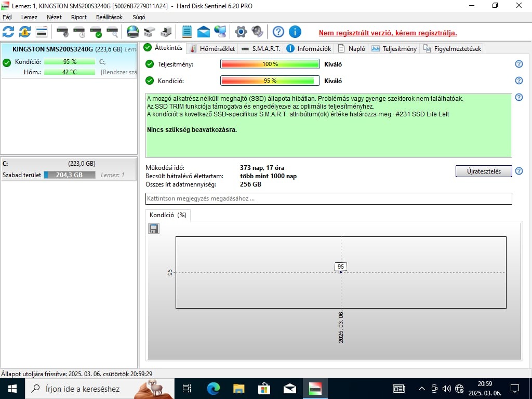The height and width of the screenshot is (399, 532).
Task: Click the Újratesztelés button
Action: point(484,171)
